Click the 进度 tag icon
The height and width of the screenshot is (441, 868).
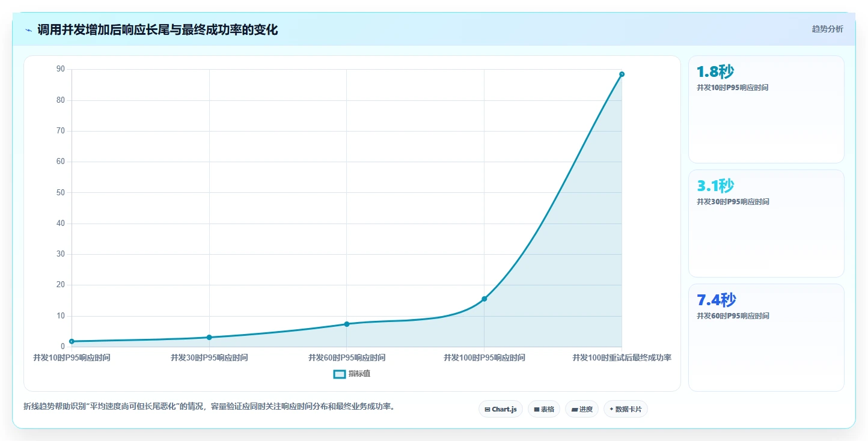(574, 409)
